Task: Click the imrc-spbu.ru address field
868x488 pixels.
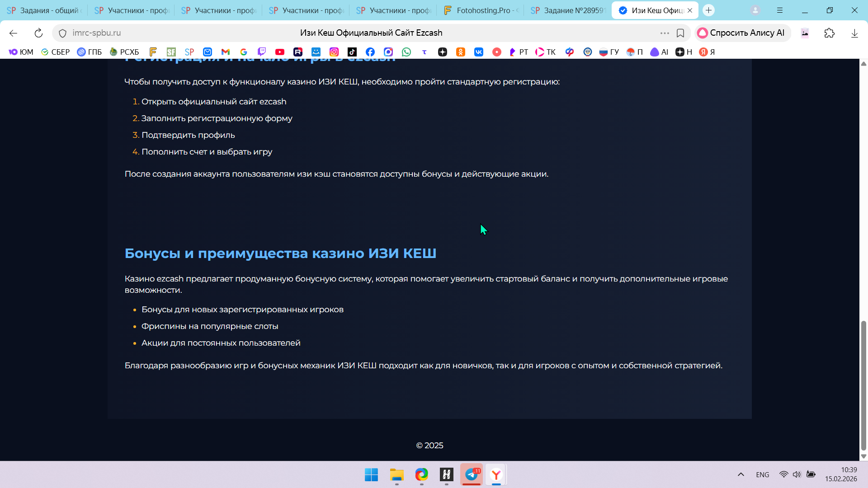Action: [96, 33]
